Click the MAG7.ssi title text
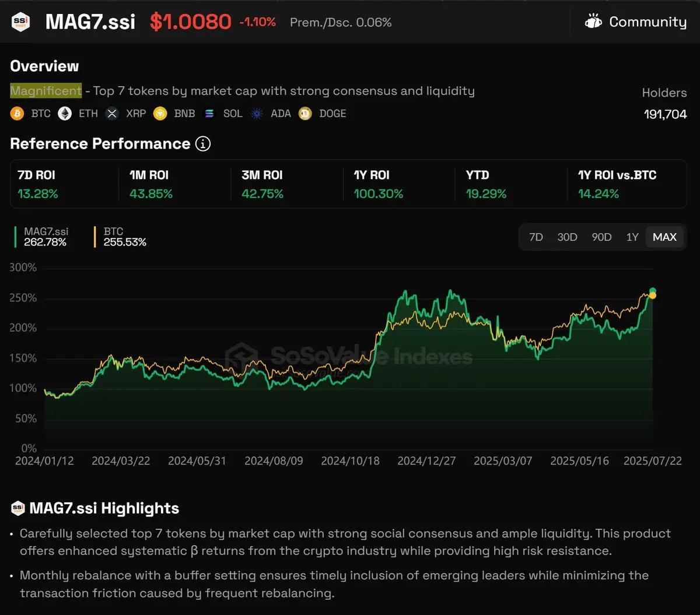 click(x=90, y=22)
